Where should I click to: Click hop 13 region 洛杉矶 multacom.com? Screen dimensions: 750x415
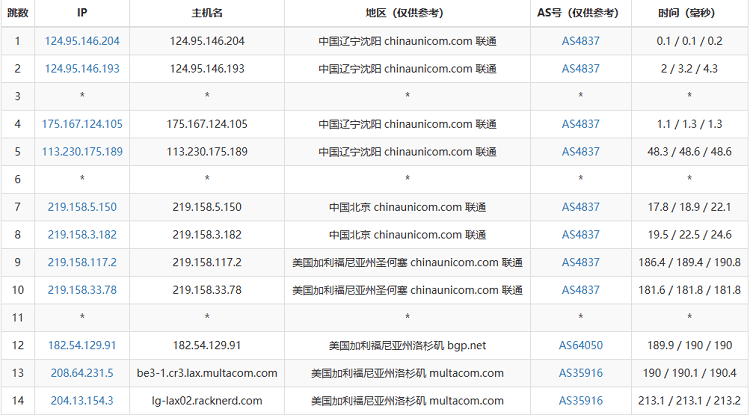[x=408, y=373]
